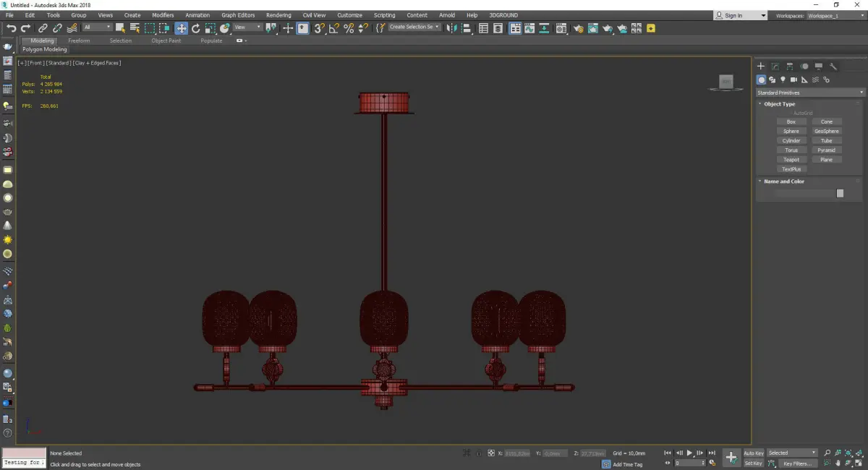Click the Key Filters button
The height and width of the screenshot is (470, 868).
point(798,463)
